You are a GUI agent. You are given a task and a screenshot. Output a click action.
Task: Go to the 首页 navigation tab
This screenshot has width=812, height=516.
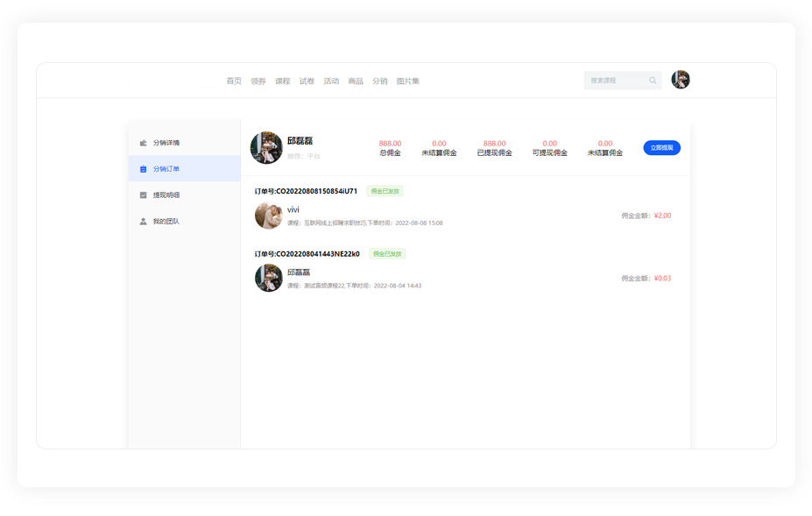[234, 81]
